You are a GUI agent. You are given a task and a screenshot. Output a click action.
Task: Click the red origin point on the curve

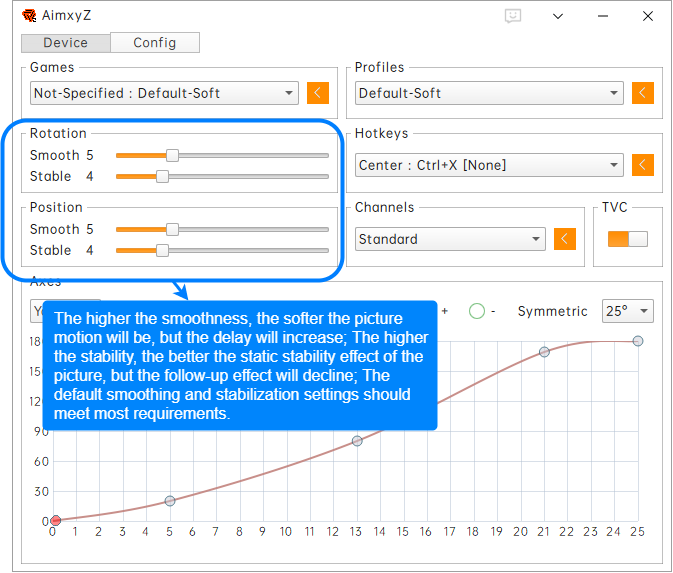[56, 520]
